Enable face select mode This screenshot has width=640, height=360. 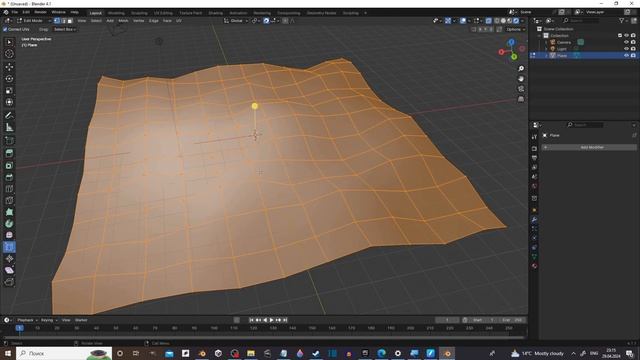tap(70, 21)
